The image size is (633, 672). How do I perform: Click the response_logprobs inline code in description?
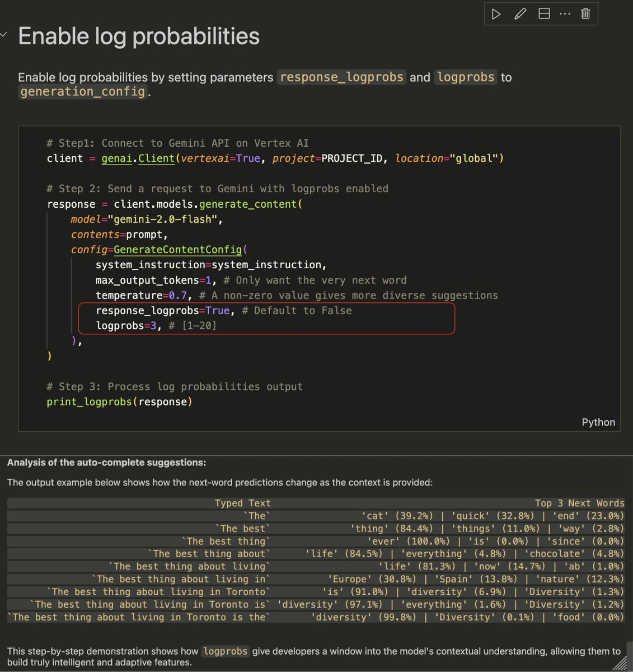click(x=341, y=77)
